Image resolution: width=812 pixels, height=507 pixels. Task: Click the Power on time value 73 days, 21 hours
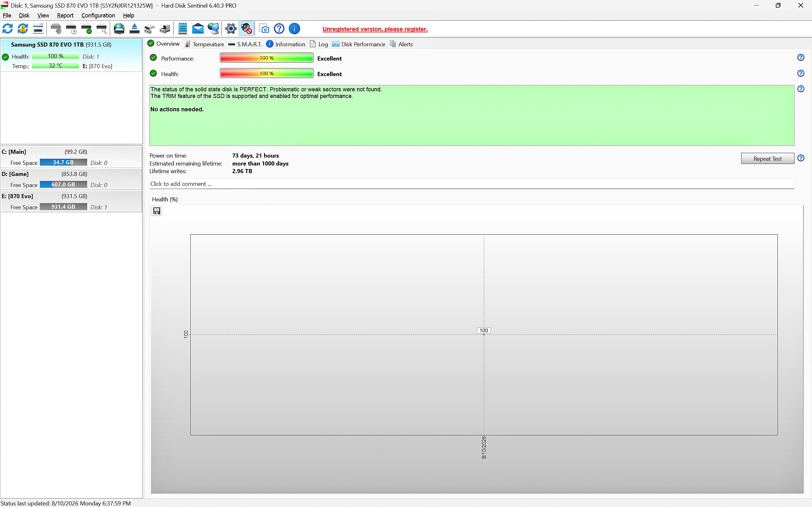point(255,156)
